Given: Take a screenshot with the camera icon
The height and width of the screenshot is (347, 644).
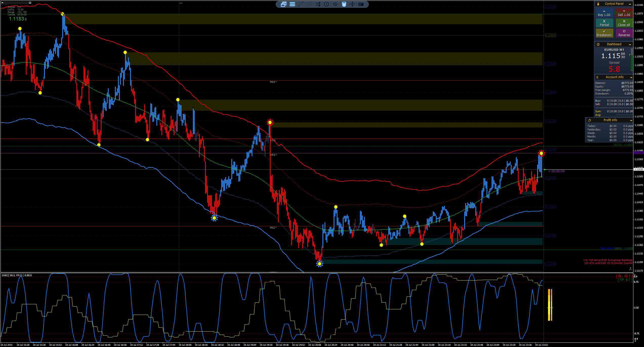Looking at the screenshot, I should [361, 4].
